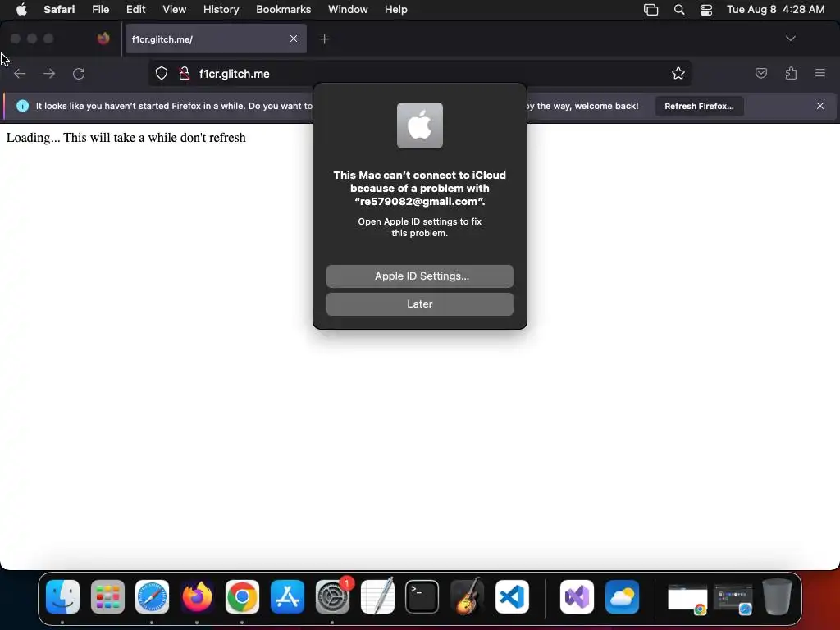
Task: Open Firefox application hamburger menu
Action: (819, 73)
